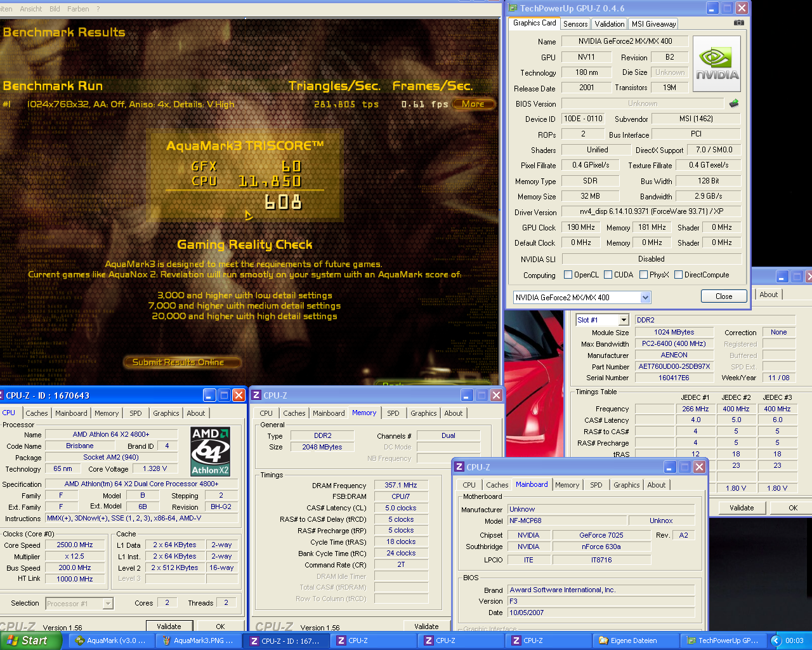The image size is (812, 650).
Task: Open Caches tab in CPU-Z ID 1670643 window
Action: tap(37, 413)
